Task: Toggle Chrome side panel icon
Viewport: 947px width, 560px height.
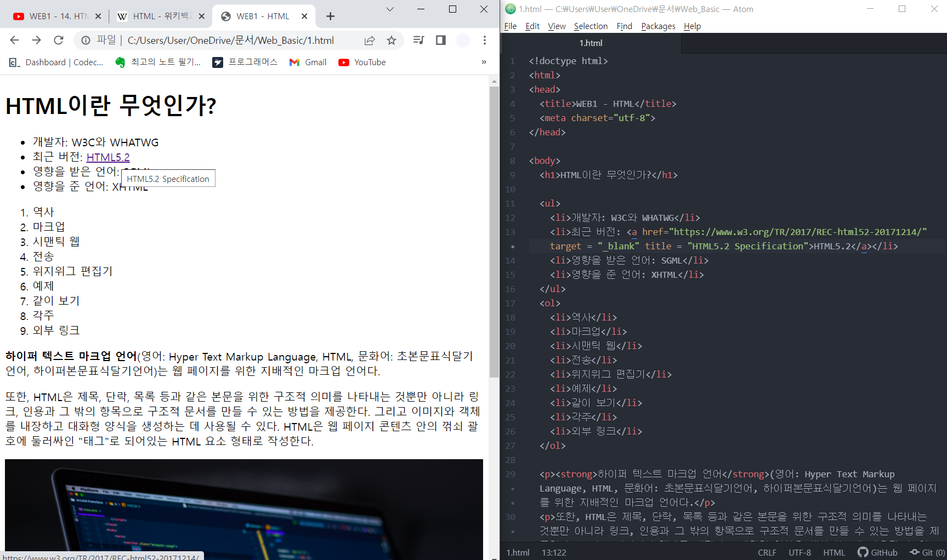Action: 441,40
